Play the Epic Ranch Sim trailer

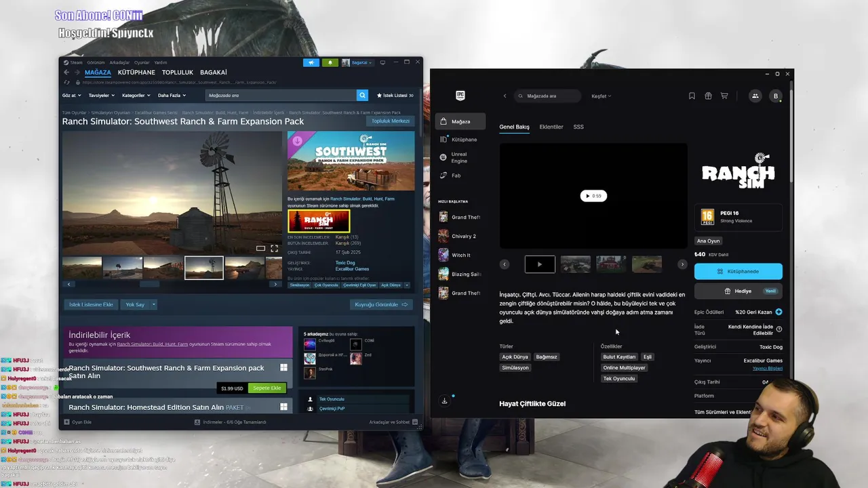[593, 196]
